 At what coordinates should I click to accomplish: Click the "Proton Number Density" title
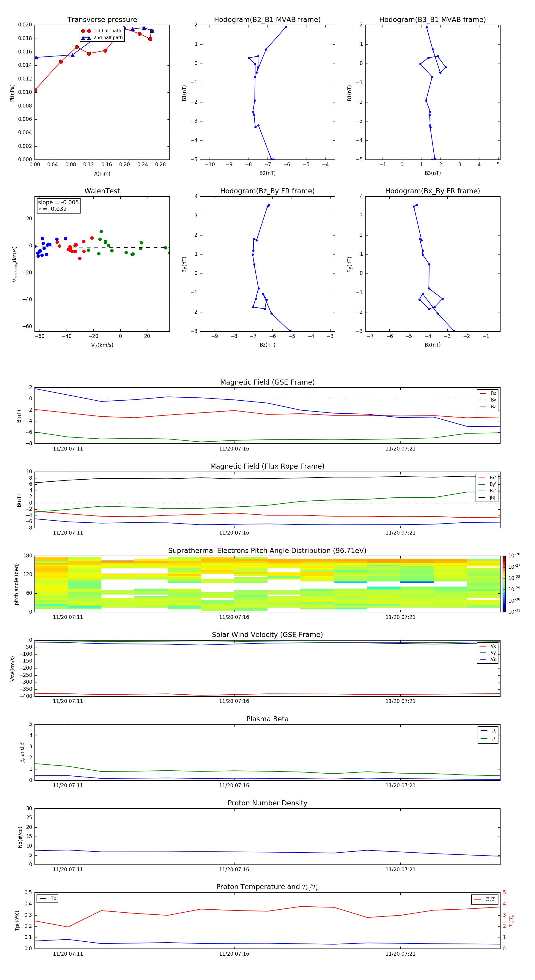pyautogui.click(x=267, y=804)
